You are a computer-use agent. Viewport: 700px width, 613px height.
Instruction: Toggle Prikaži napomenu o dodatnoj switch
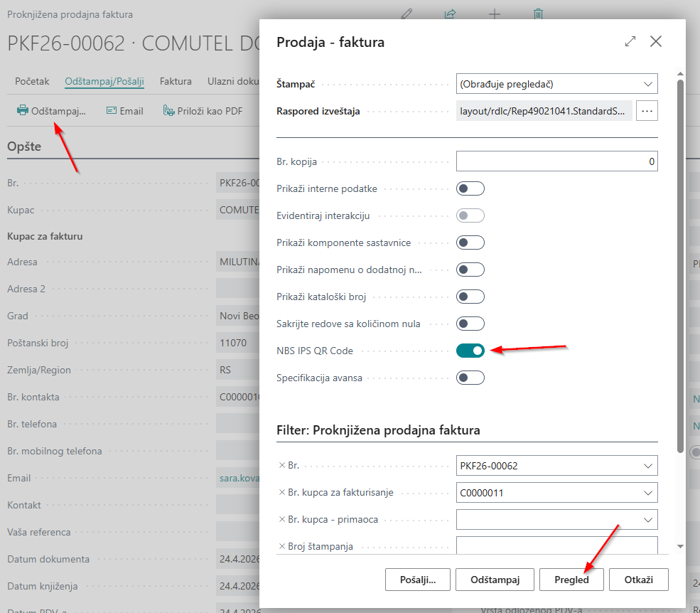coord(470,270)
